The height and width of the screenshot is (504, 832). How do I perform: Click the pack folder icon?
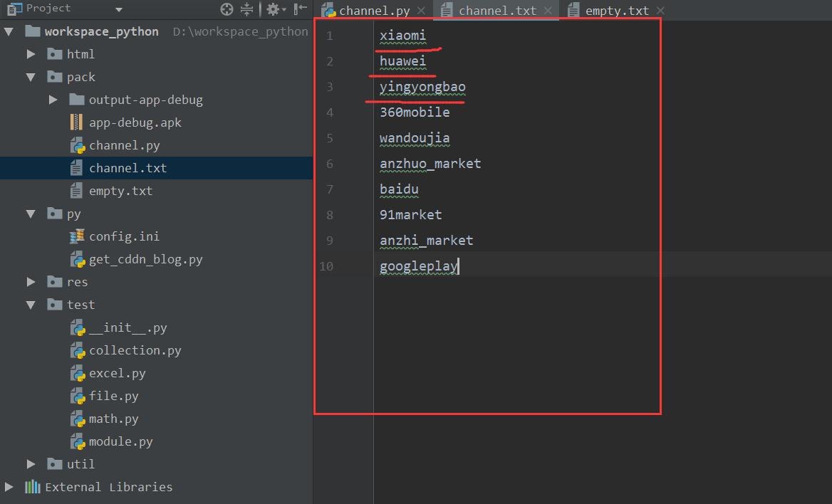pos(54,76)
